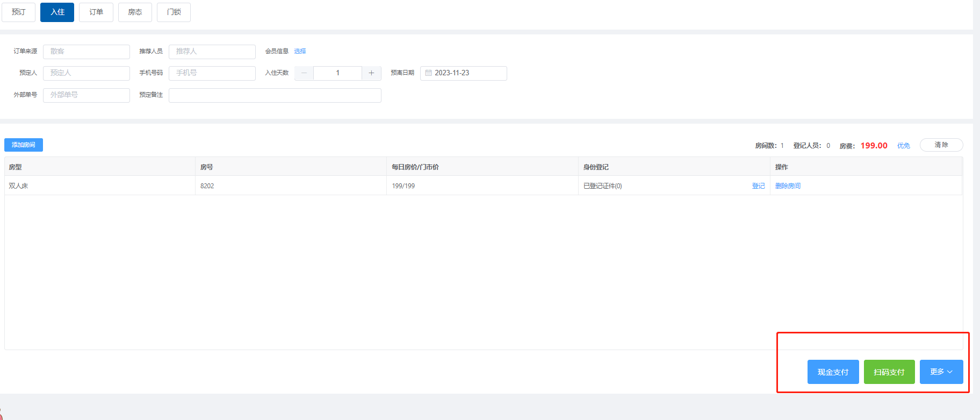Click the 选择 member info link
Image resolution: width=980 pixels, height=420 pixels.
pos(300,51)
